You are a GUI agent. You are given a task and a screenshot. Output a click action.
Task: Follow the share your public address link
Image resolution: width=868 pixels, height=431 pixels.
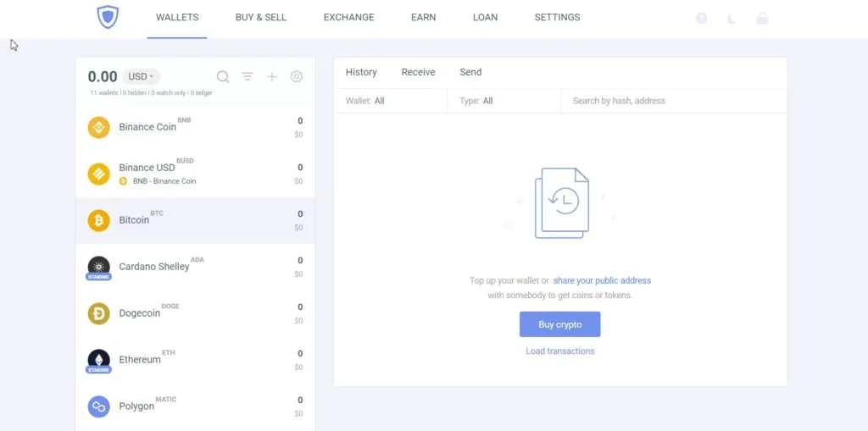coord(602,280)
